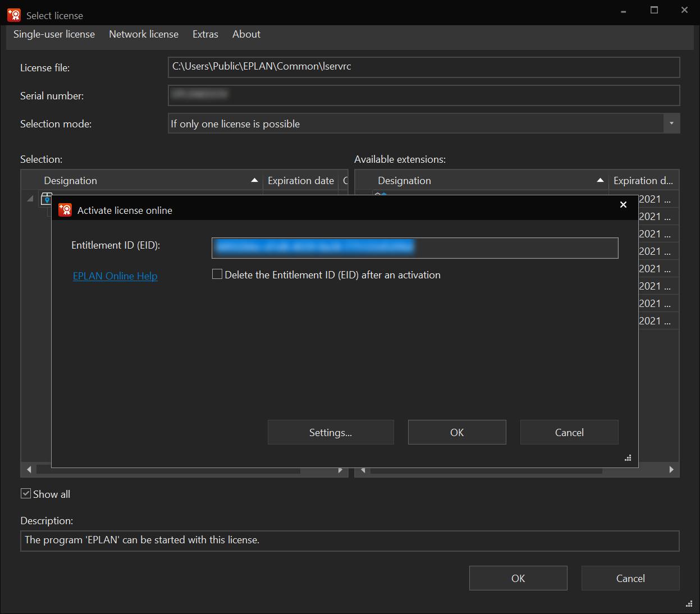Image resolution: width=700 pixels, height=614 pixels.
Task: Click the EPLAN icon in the Select license title bar
Action: pos(14,15)
